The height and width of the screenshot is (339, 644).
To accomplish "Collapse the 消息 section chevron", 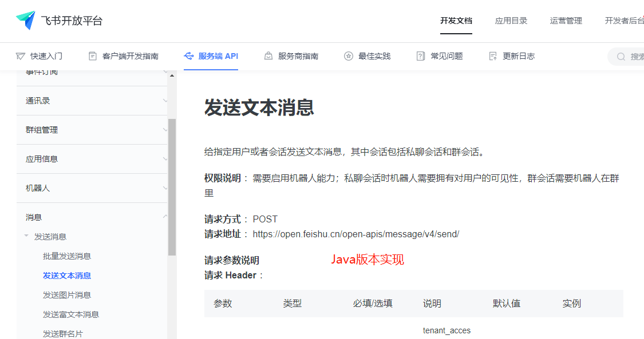I will pyautogui.click(x=165, y=217).
